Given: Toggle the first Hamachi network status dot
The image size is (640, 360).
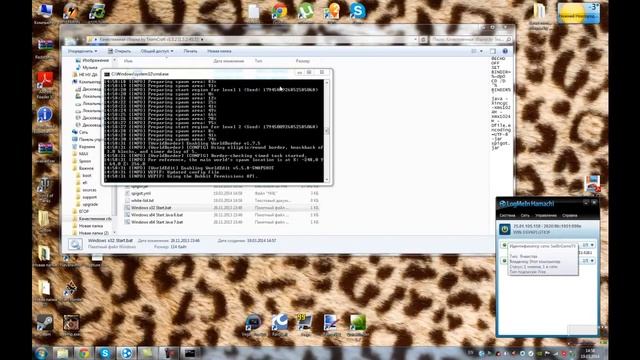Looking at the screenshot, I should pyautogui.click(x=504, y=245).
